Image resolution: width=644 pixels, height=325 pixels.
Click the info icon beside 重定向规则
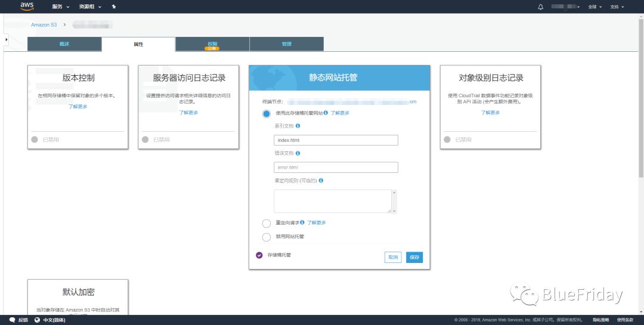pos(321,180)
